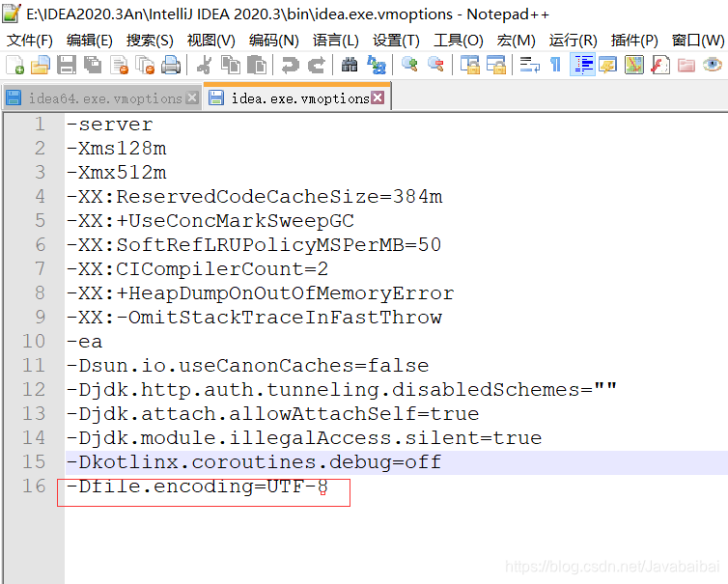Cut selection with scissors icon
This screenshot has width=728, height=584.
coord(205,65)
